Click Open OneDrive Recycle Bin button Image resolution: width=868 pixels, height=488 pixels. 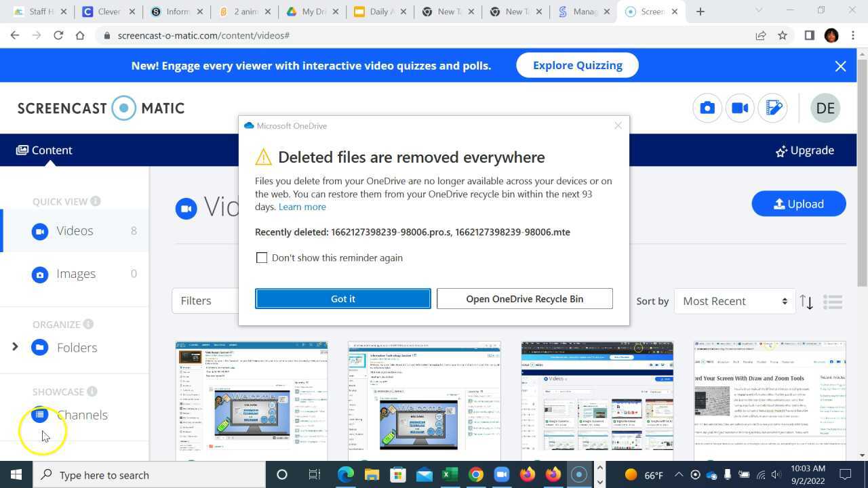point(524,299)
